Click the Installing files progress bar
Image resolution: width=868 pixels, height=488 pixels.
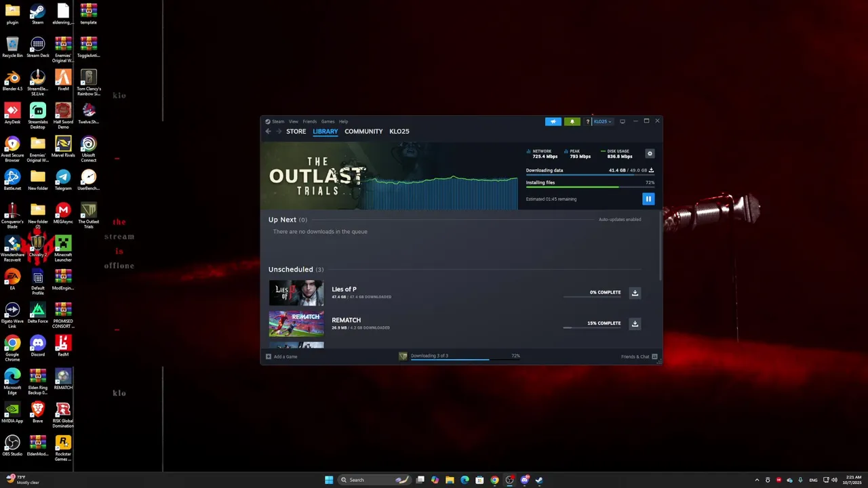(x=590, y=187)
